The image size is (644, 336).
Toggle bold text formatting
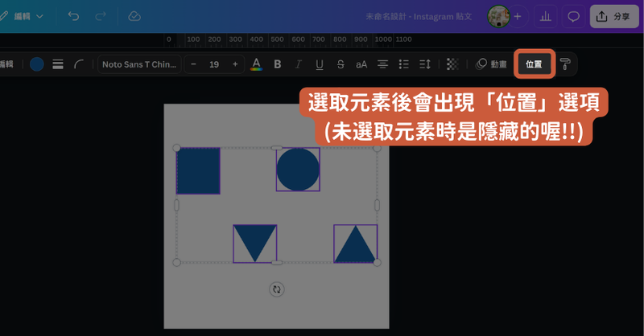(x=278, y=64)
